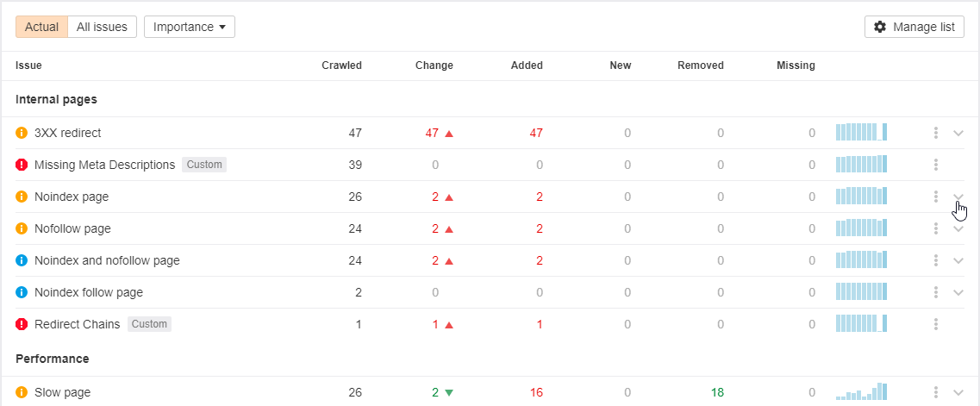Click the red error icon beside Redirect Chains
The width and height of the screenshot is (980, 406).
22,324
